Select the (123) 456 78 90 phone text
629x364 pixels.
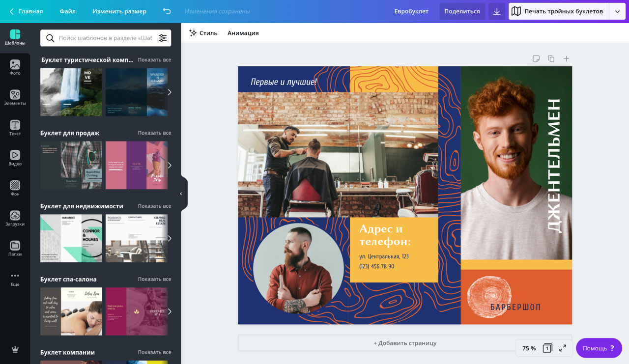coord(376,266)
